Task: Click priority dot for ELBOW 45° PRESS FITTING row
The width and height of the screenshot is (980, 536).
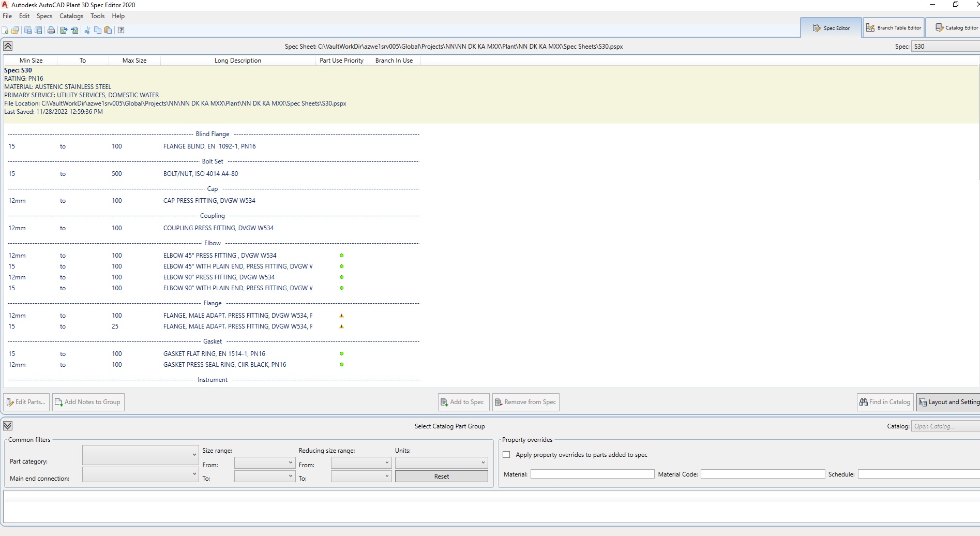Action: pos(342,255)
